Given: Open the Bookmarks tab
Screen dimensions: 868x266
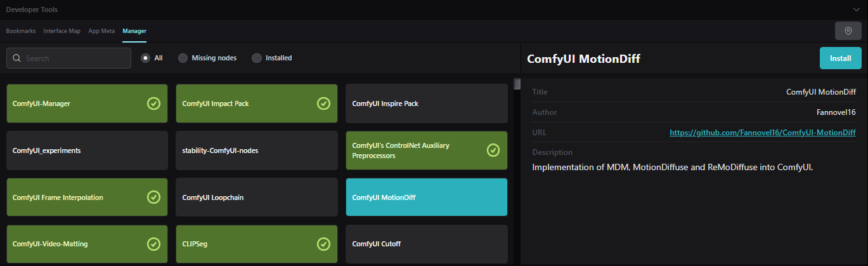Looking at the screenshot, I should coord(21,30).
